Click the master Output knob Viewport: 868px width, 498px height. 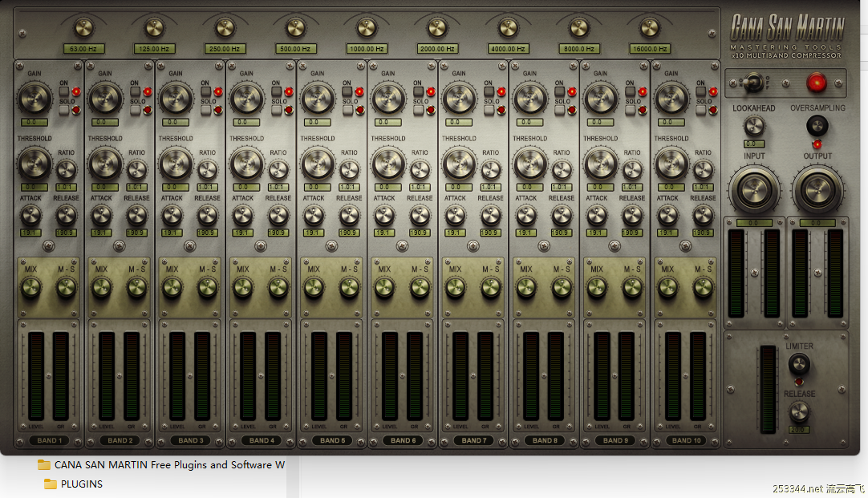click(x=817, y=189)
